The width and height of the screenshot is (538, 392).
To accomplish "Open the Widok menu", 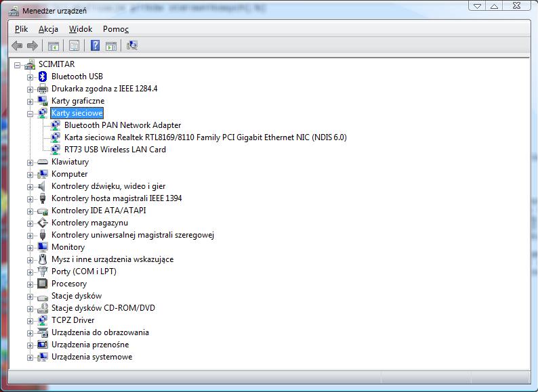I will [x=81, y=29].
